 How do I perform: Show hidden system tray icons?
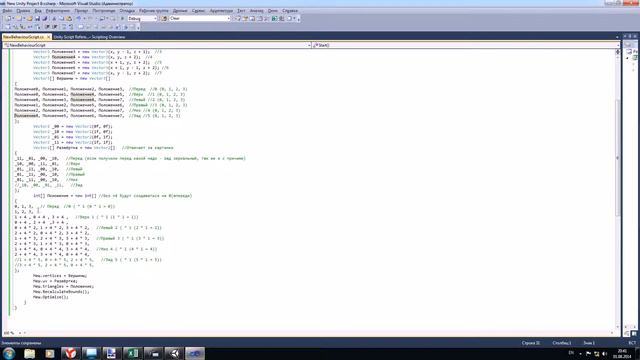[580, 353]
